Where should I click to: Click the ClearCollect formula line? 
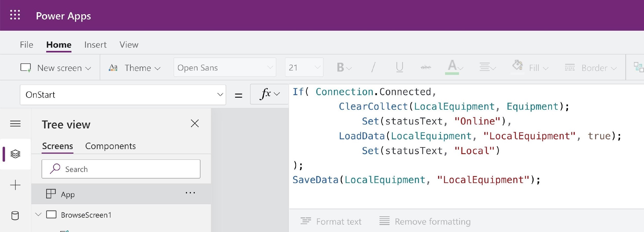point(454,106)
